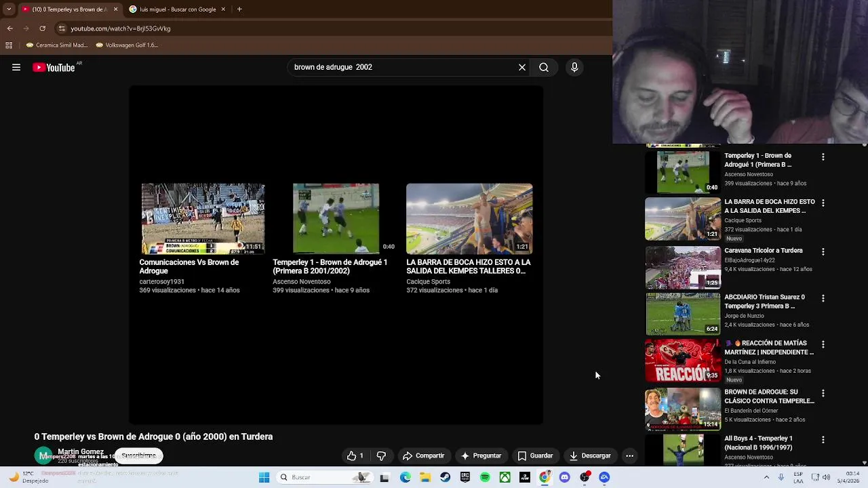Open options for 'BROWN DE ADROGUE: SU CLÁSICO' video
868x488 pixels.
coord(823,393)
